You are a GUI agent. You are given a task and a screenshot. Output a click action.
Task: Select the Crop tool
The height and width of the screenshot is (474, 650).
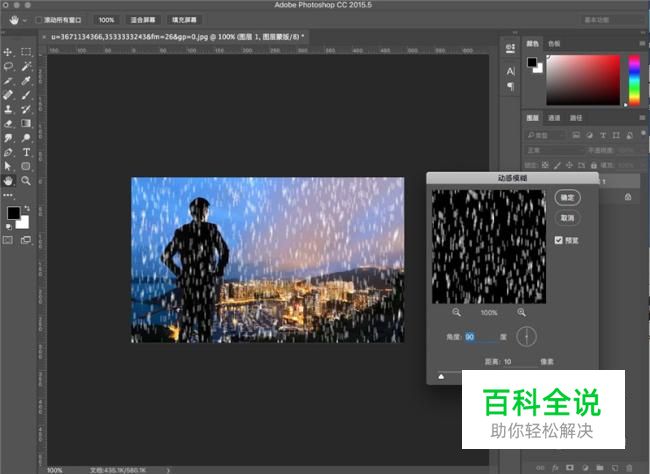pyautogui.click(x=8, y=80)
